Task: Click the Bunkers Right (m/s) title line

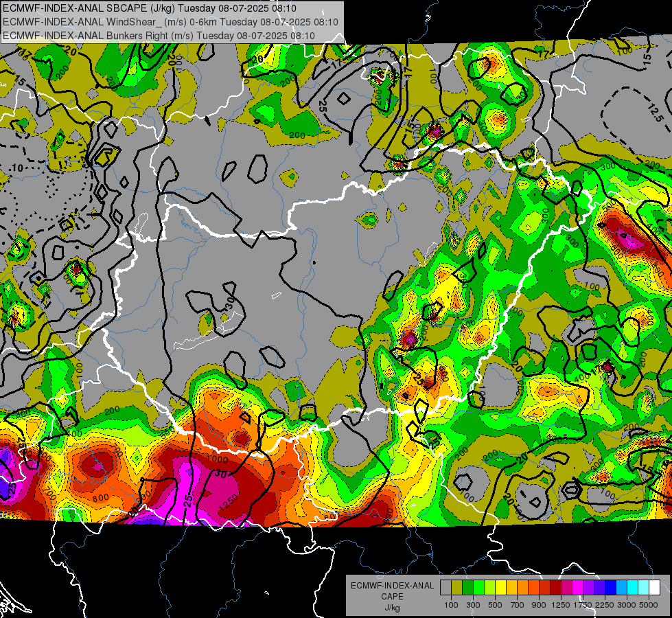Action: pyautogui.click(x=159, y=36)
